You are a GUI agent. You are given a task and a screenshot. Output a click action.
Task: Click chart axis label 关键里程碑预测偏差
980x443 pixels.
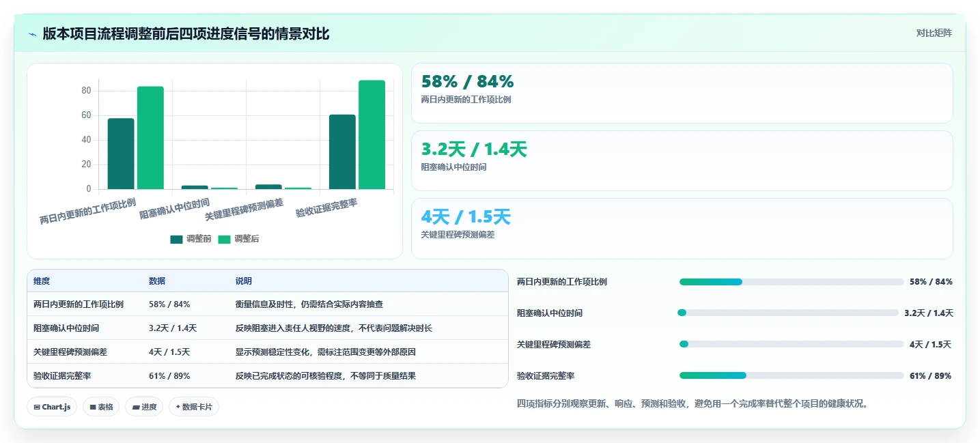244,209
